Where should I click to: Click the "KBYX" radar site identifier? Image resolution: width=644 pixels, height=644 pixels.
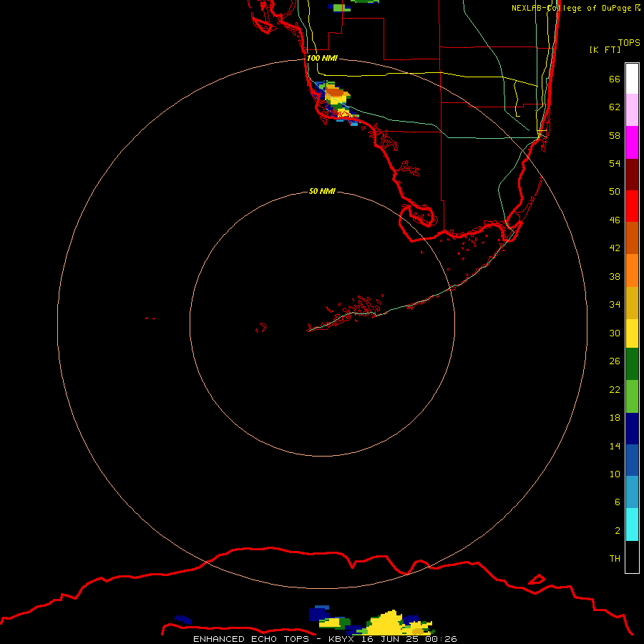(x=341, y=639)
